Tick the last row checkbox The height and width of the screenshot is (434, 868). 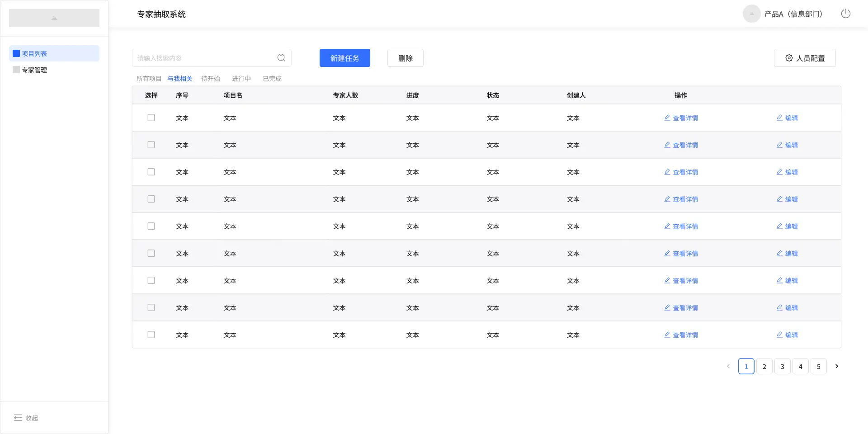pos(151,335)
